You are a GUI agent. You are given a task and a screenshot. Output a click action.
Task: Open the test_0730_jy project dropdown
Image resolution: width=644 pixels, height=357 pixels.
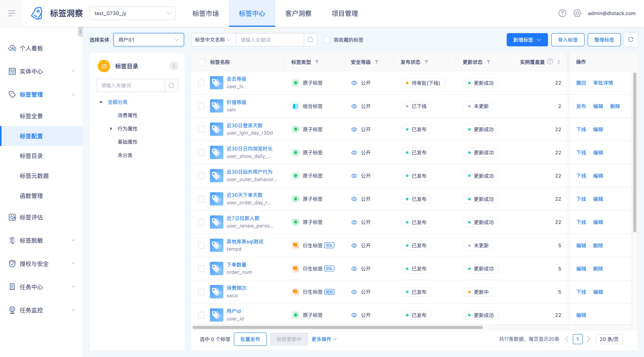[x=133, y=13]
